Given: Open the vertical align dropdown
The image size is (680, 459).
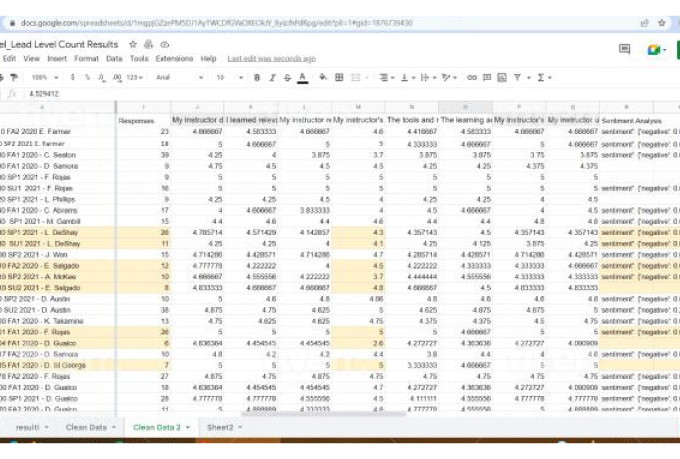Looking at the screenshot, I should [x=407, y=77].
